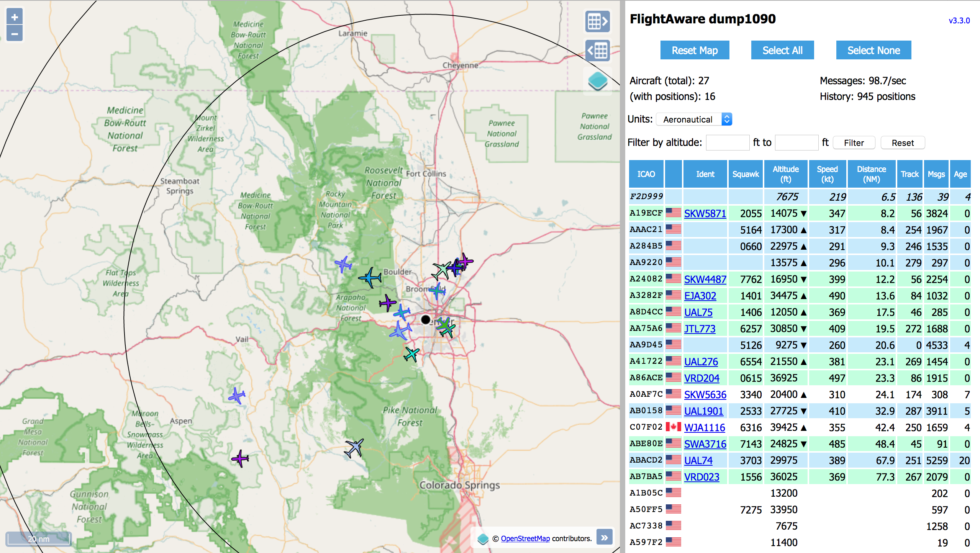This screenshot has height=553, width=980.
Task: Click the minimum altitude filter field
Action: click(x=727, y=143)
